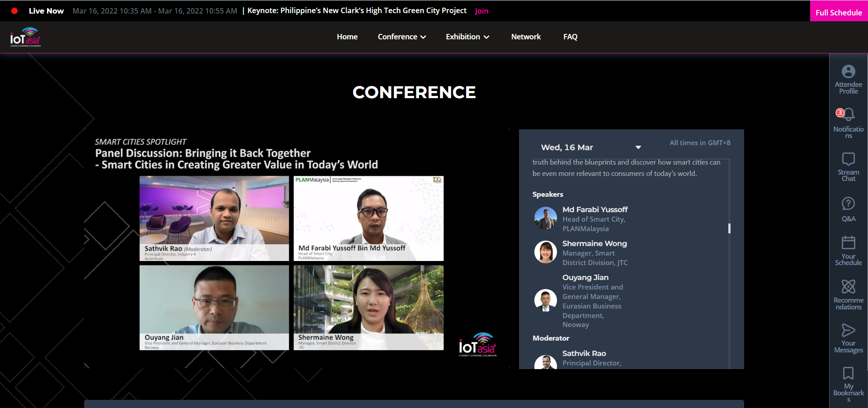Viewport: 868px width, 408px height.
Task: Click the speakers panel scrollbar
Action: pyautogui.click(x=729, y=228)
